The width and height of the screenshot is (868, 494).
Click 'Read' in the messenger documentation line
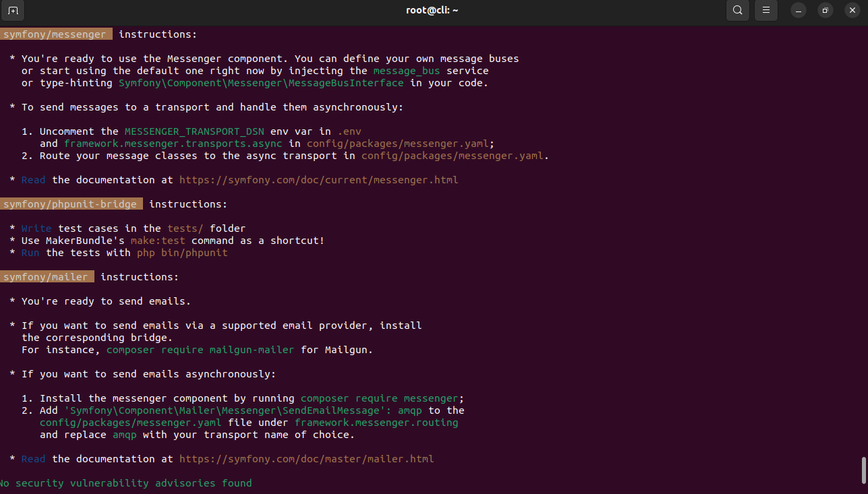[x=33, y=180]
